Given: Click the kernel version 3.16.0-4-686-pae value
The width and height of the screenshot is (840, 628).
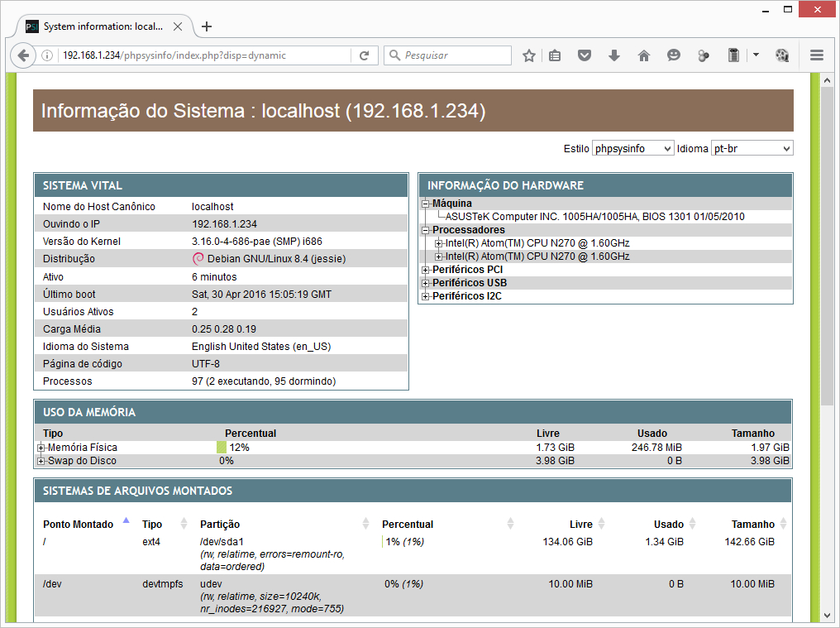Looking at the screenshot, I should pos(256,242).
